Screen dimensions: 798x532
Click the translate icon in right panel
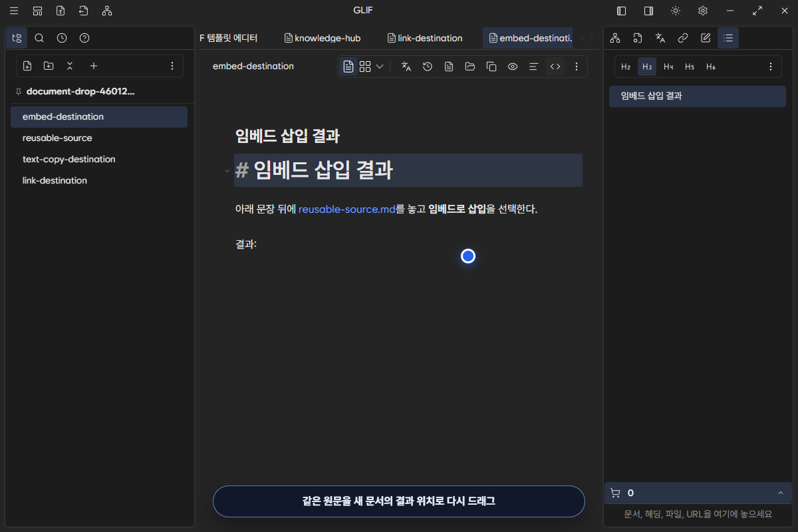[x=660, y=38]
